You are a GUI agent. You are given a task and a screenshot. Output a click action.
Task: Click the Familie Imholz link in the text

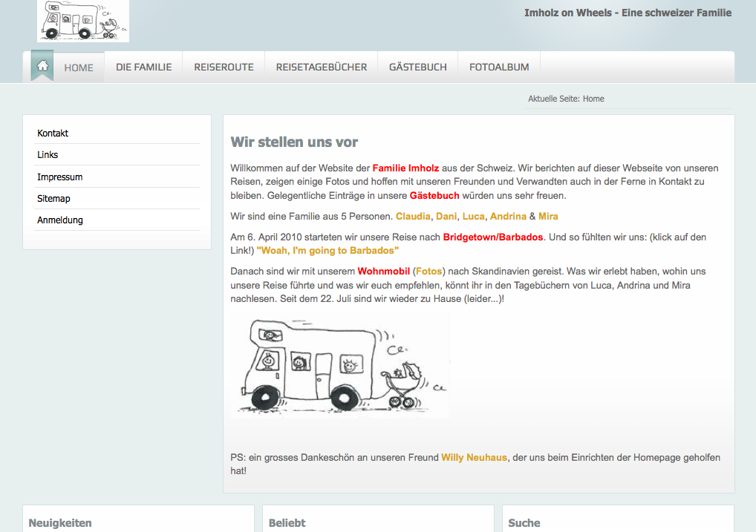[405, 168]
